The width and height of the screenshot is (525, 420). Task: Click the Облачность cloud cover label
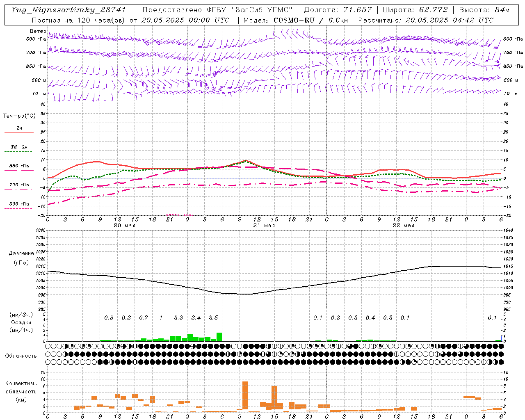[x=21, y=356]
